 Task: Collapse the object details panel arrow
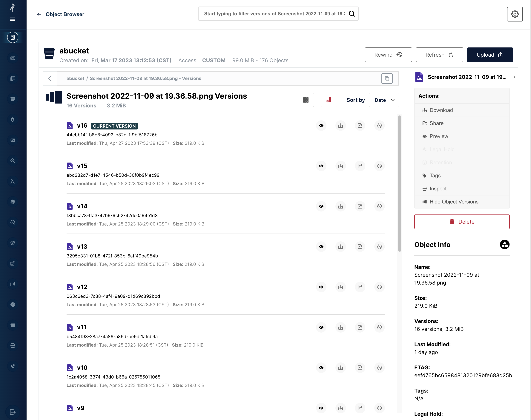[513, 77]
